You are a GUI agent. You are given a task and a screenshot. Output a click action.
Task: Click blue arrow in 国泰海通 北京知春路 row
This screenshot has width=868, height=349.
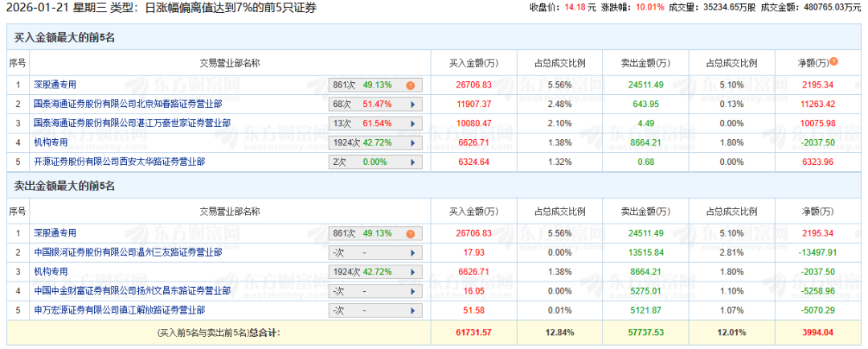pos(412,104)
